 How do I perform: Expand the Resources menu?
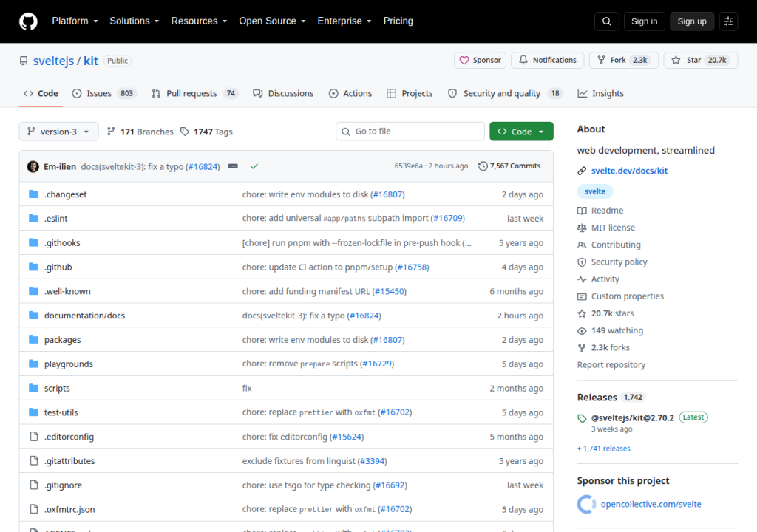(199, 21)
